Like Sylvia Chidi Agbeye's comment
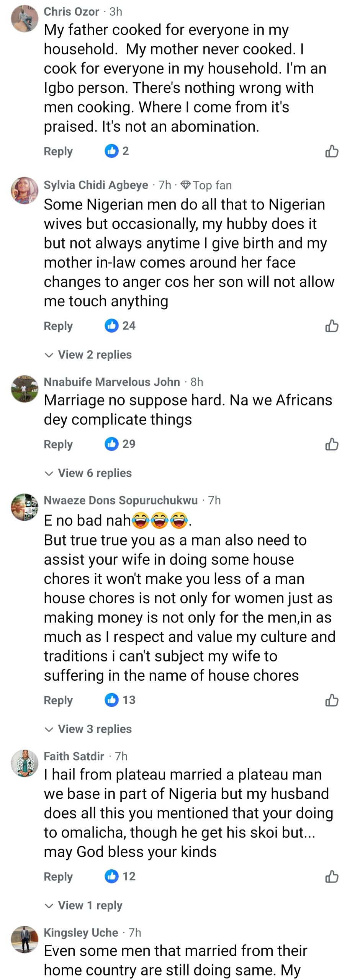 (x=332, y=326)
